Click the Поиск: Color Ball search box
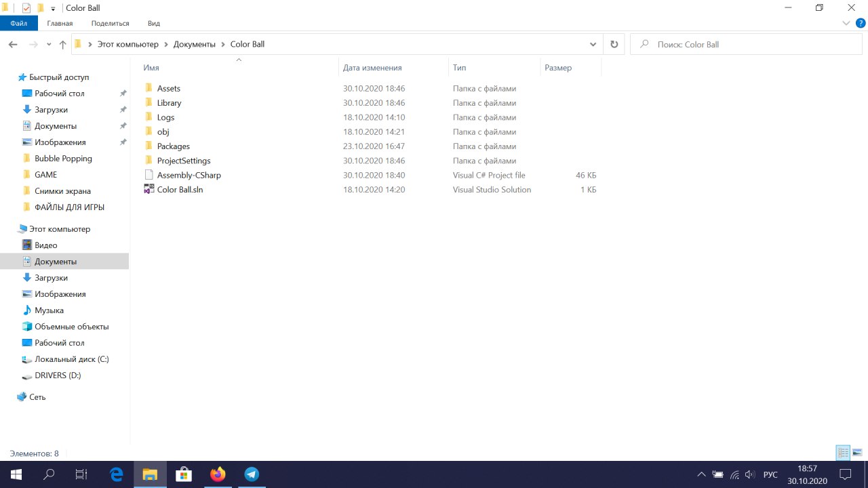This screenshot has height=488, width=868. [x=746, y=44]
